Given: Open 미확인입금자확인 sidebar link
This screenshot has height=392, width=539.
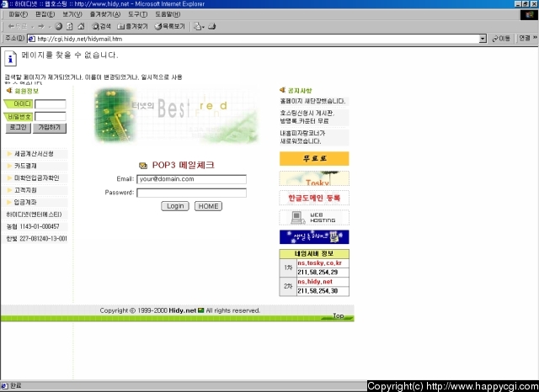Looking at the screenshot, I should [37, 177].
